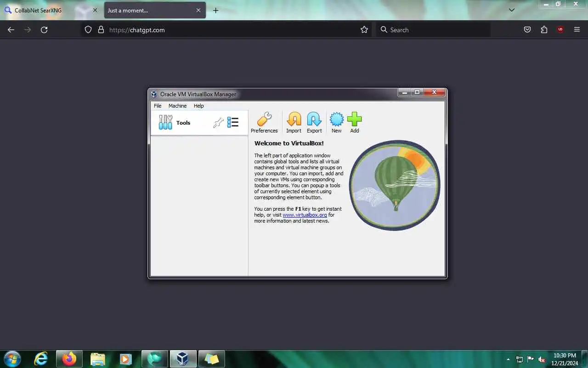Open the yellow notes taskbar app
Viewport: 588px width, 368px height.
pyautogui.click(x=211, y=359)
